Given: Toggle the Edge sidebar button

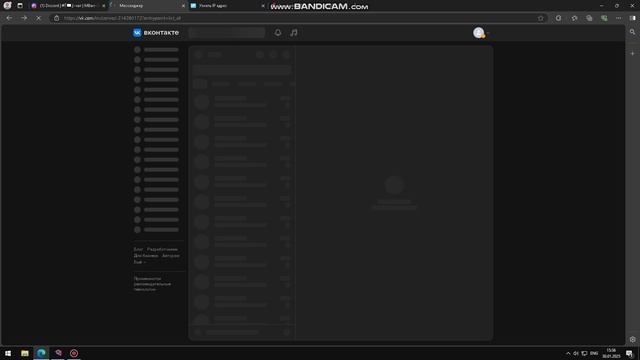Looking at the screenshot, I should 633,18.
